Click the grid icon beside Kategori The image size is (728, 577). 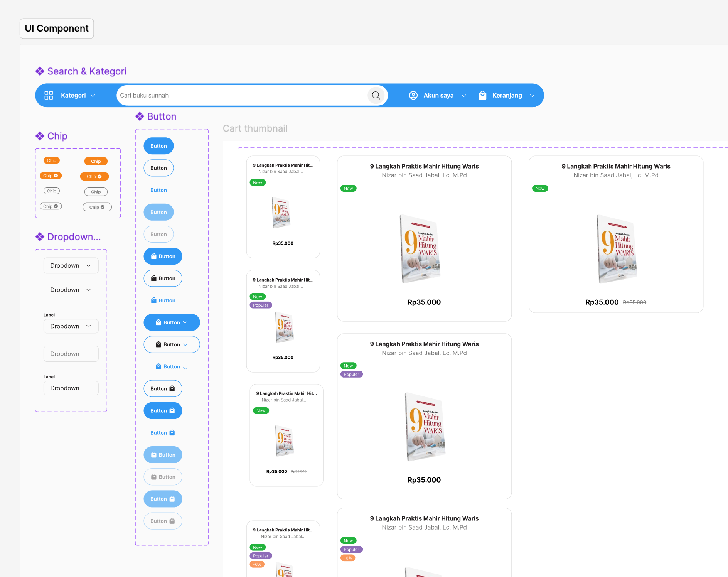[49, 95]
